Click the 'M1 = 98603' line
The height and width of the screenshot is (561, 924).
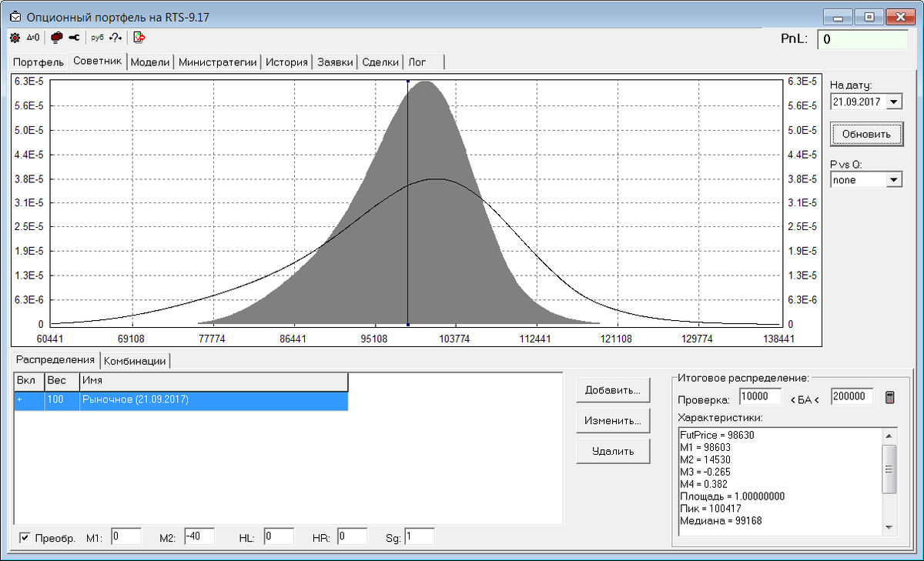[x=706, y=447]
